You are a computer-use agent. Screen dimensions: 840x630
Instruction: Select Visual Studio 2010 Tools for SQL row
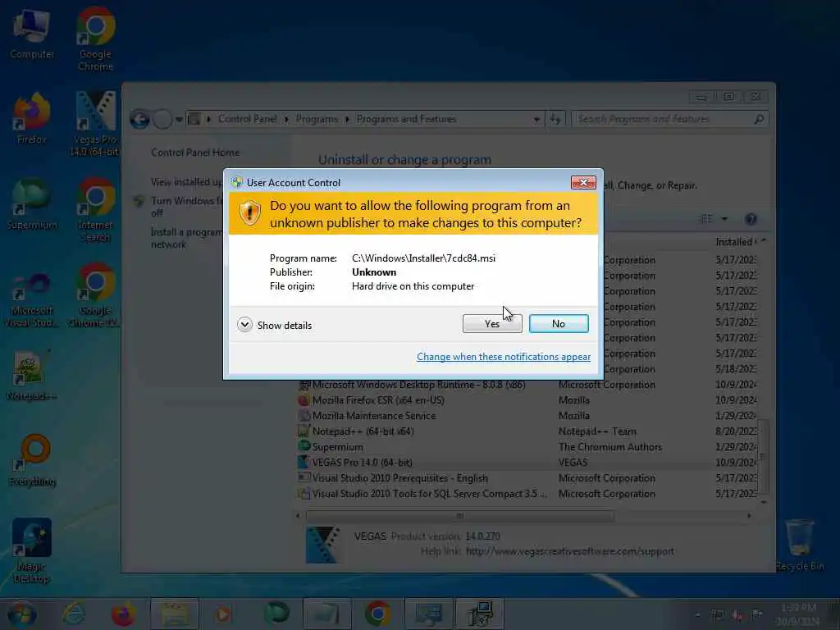(527, 493)
